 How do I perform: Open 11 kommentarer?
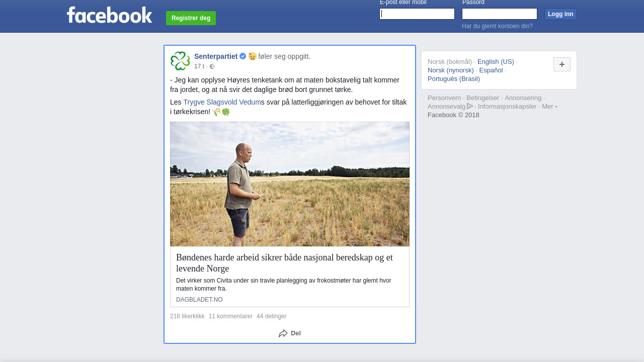coord(230,316)
